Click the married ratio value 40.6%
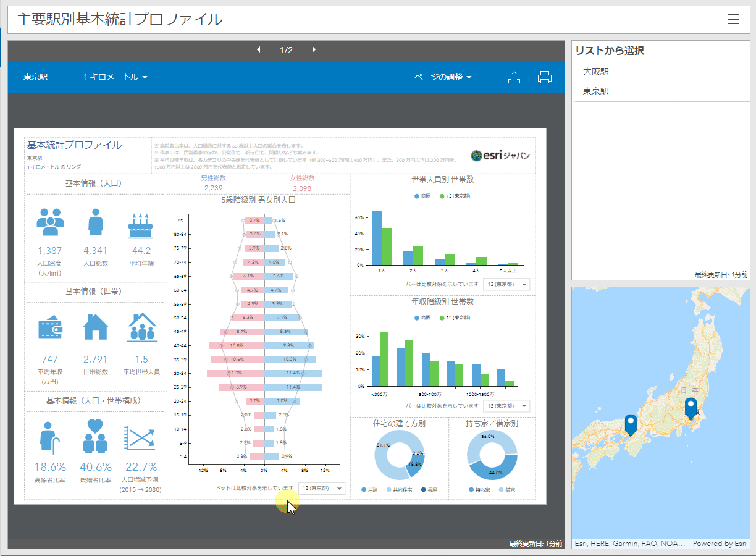The width and height of the screenshot is (756, 556). point(95,467)
